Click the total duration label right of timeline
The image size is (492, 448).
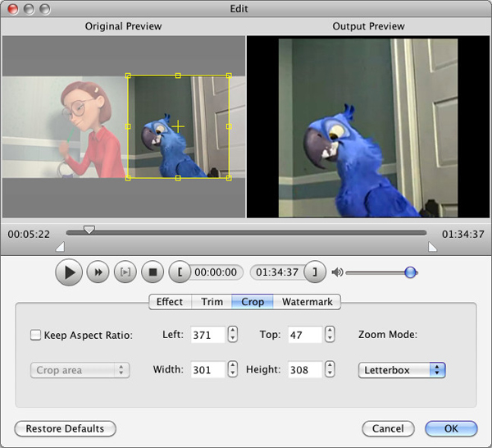point(463,234)
